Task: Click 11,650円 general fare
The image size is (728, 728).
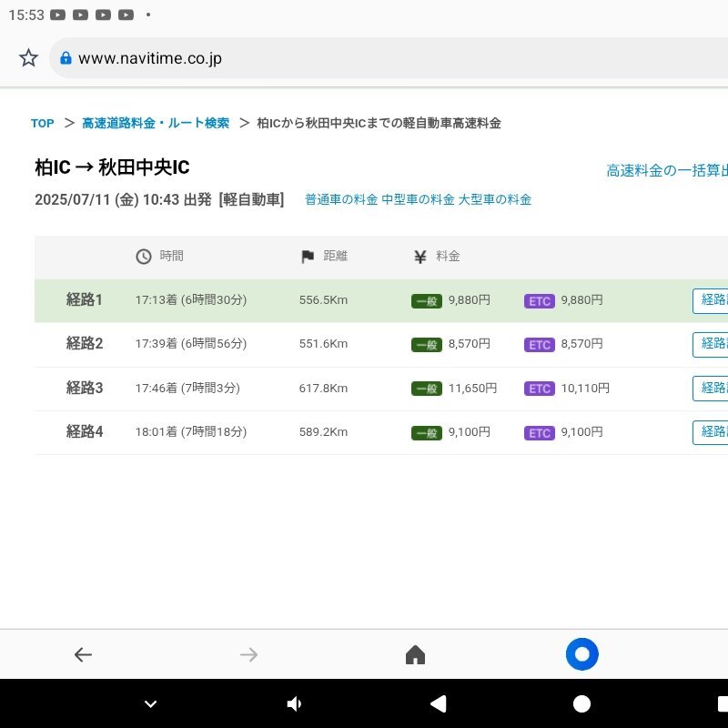Action: [x=472, y=389]
